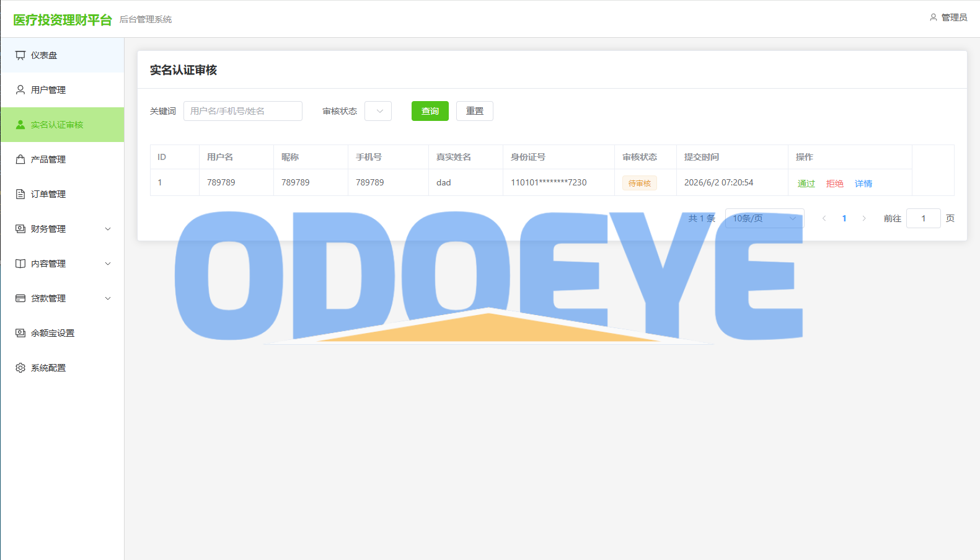Click the card icon beside 贷款管理
This screenshot has width=980, height=560.
20,298
